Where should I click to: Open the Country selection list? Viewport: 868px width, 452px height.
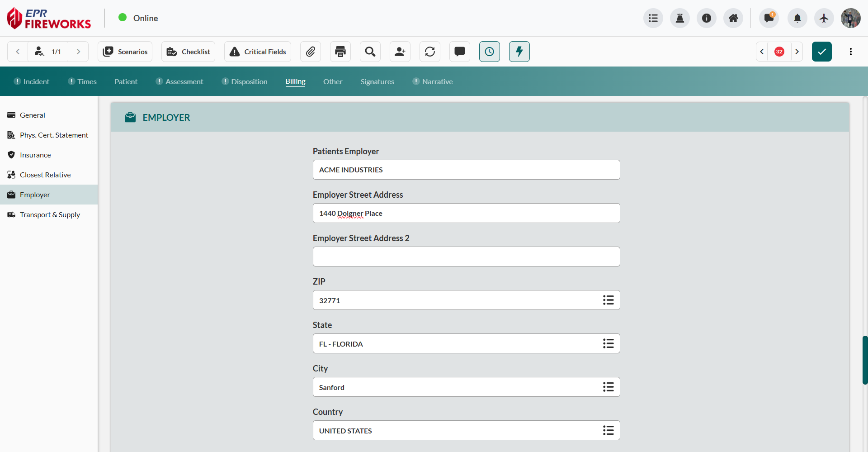pyautogui.click(x=608, y=430)
